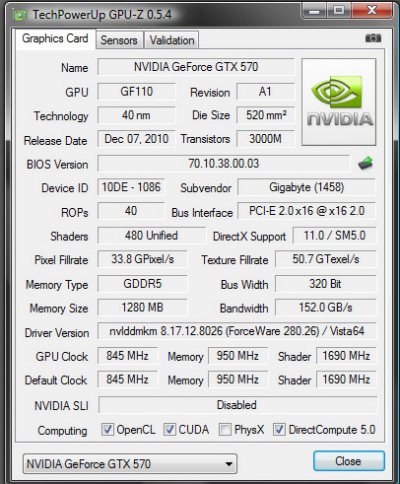Viewport: 400px width, 484px height.
Task: Open the GPU selection dropdown arrow
Action: tap(229, 464)
